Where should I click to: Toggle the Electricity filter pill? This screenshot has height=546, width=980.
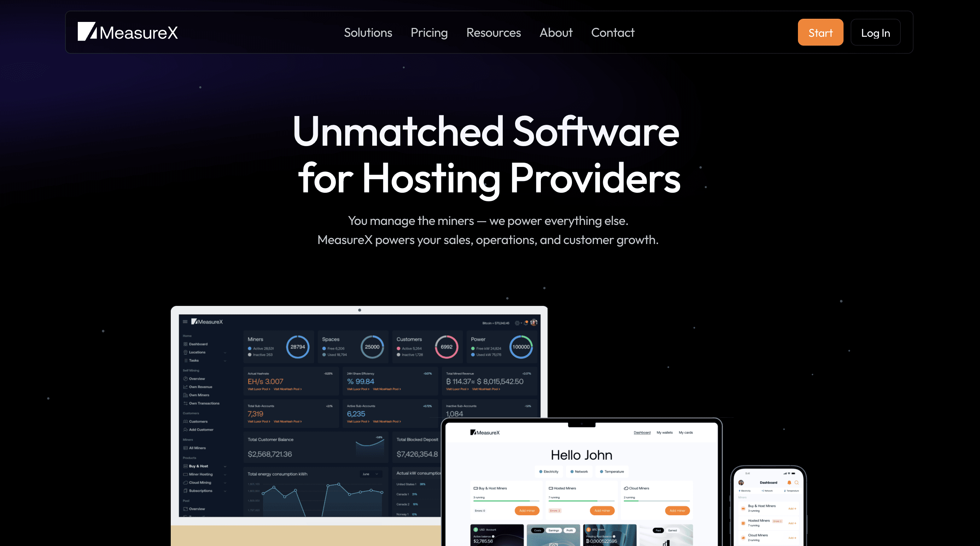click(549, 471)
